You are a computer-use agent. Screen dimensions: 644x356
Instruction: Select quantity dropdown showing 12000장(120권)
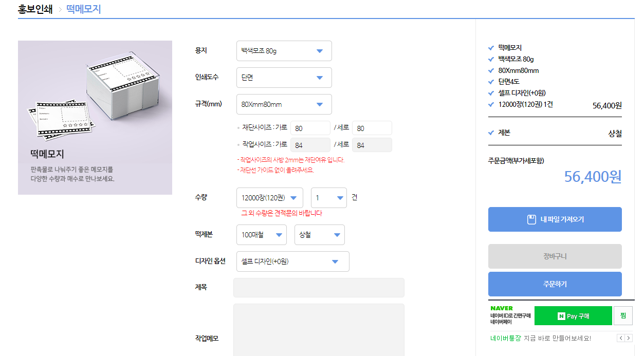click(x=269, y=198)
